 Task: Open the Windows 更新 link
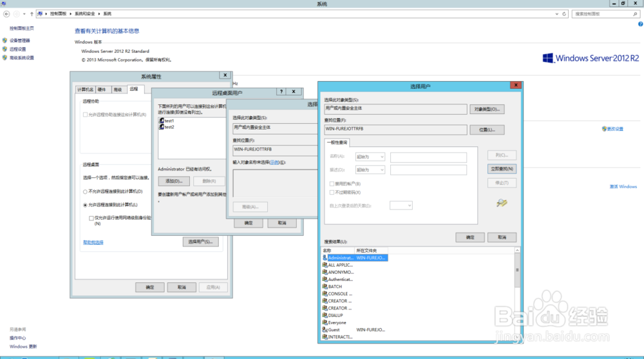(x=23, y=347)
